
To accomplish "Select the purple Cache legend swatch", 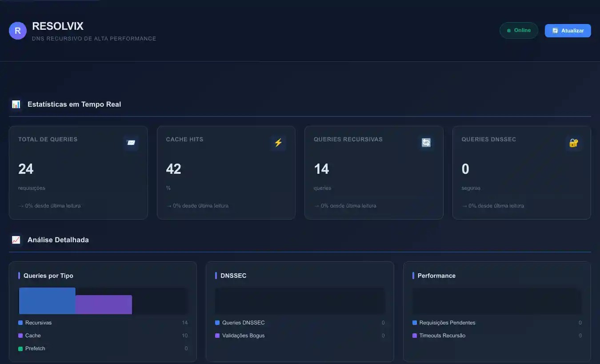I will tap(20, 336).
